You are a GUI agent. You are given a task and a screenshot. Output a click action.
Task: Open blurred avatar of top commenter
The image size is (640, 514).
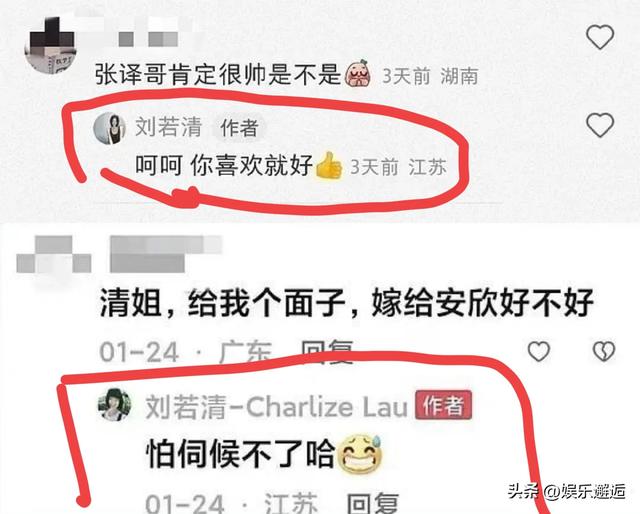(x=51, y=45)
